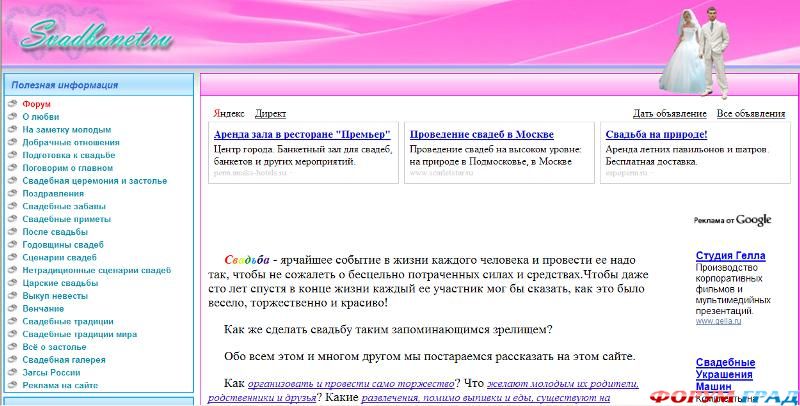Open Годовщины свадеб
The width and height of the screenshot is (800, 406).
[x=63, y=245]
